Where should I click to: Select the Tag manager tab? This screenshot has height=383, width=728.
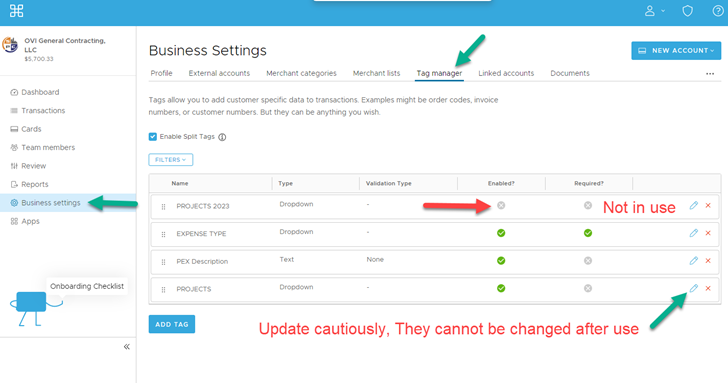point(439,73)
